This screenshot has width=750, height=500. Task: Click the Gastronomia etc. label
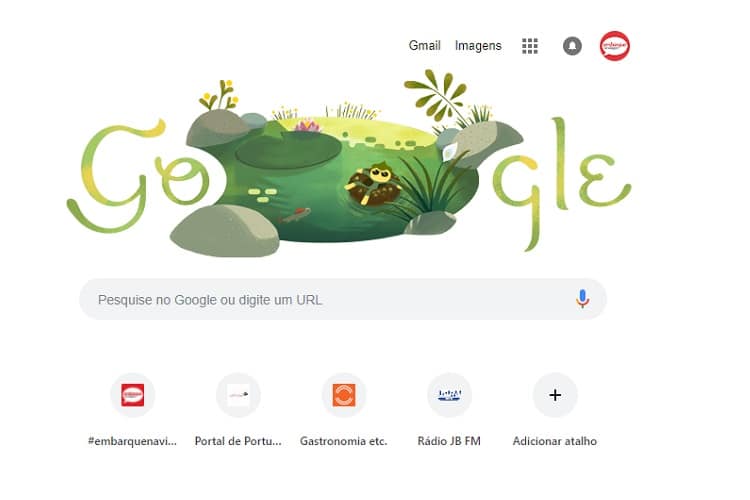[343, 441]
